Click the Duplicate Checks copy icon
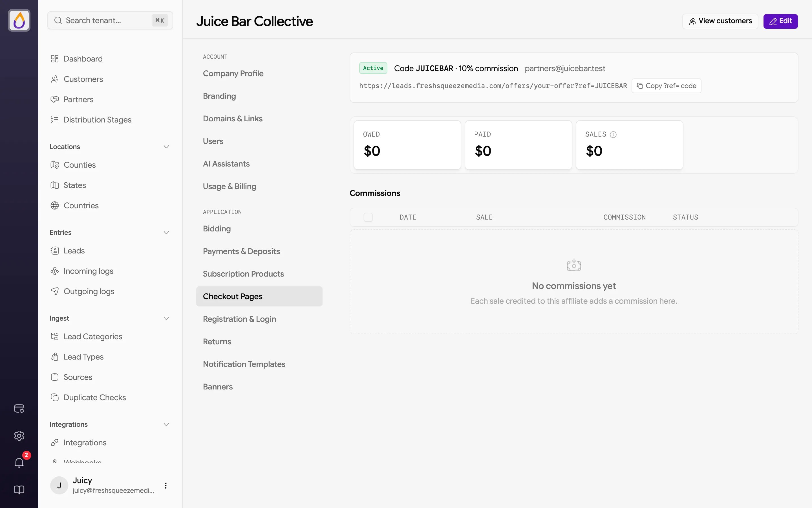Screen dimensions: 812x508 click(x=55, y=397)
